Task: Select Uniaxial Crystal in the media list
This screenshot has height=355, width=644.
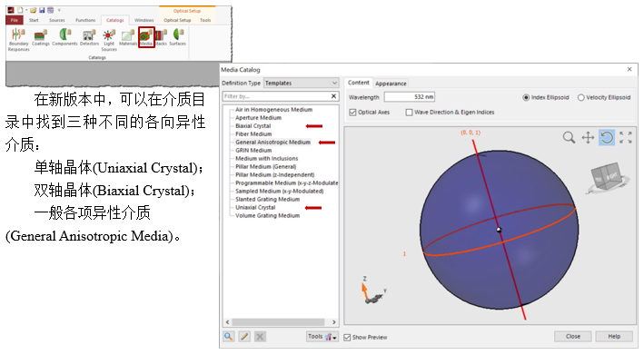Action: (255, 208)
